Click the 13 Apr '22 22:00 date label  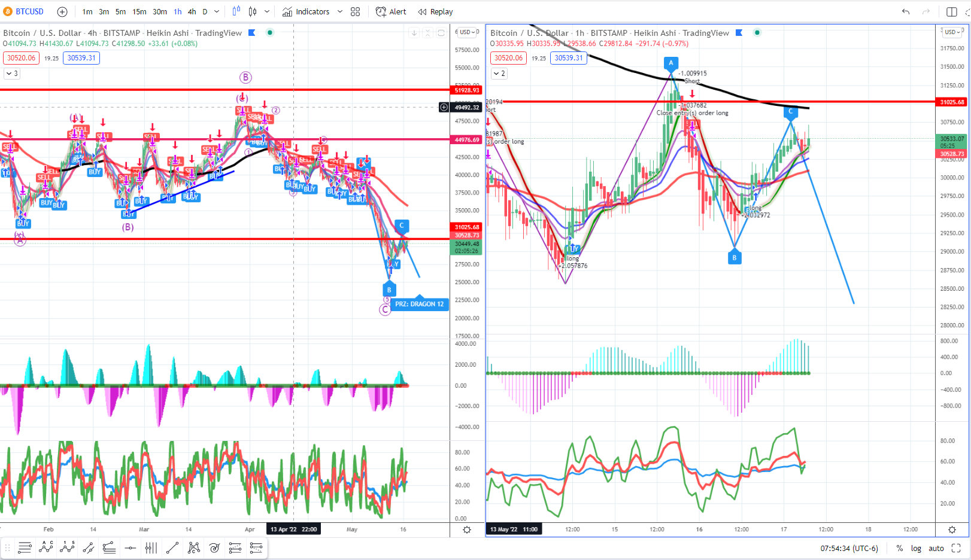[x=293, y=529]
